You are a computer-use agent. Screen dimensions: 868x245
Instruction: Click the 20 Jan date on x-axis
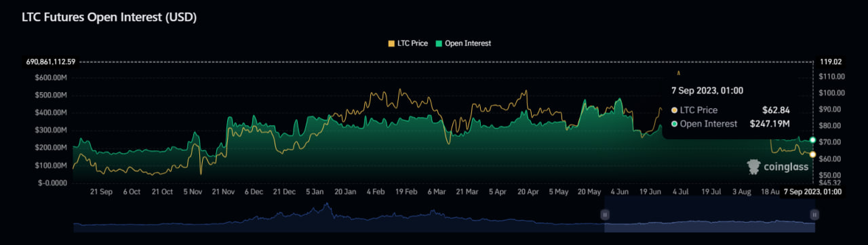(345, 192)
